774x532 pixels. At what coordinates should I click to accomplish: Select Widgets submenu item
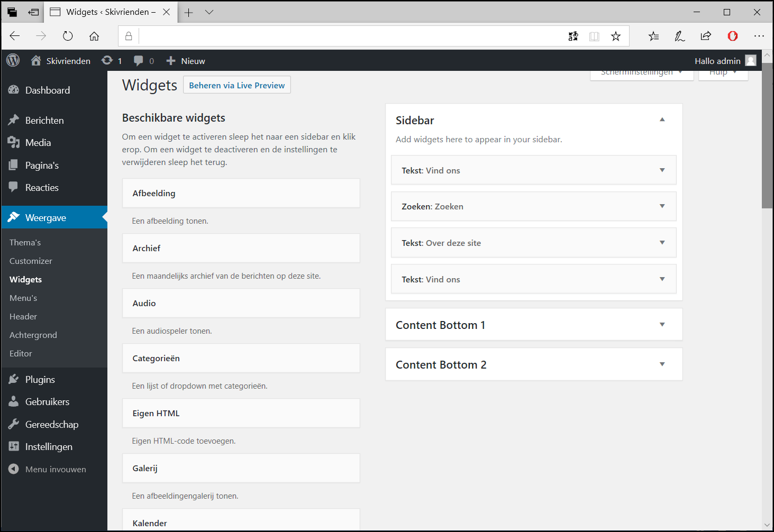tap(25, 279)
